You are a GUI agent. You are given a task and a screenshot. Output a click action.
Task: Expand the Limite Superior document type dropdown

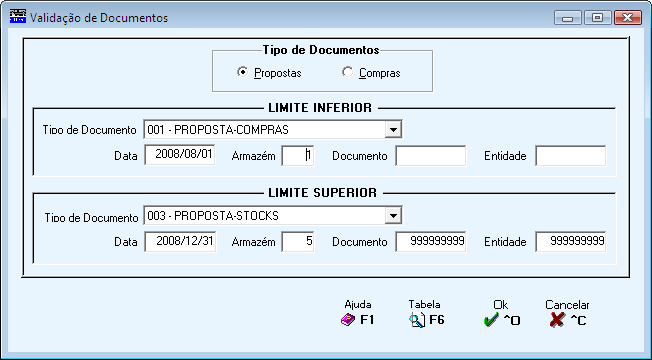pos(393,216)
